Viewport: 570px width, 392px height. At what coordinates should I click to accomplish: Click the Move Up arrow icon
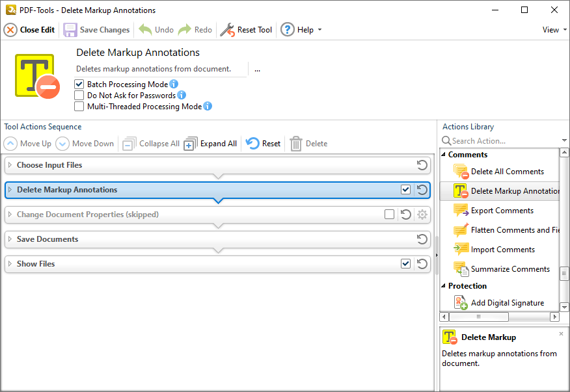click(10, 144)
